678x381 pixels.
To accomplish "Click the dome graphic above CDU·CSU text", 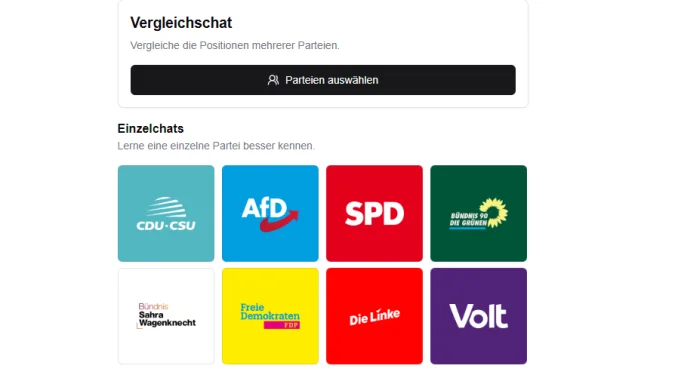I will point(166,207).
